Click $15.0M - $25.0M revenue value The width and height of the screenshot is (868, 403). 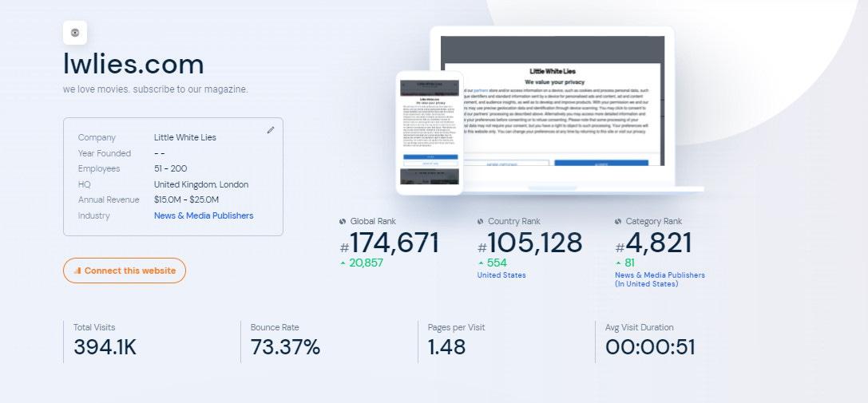coord(187,200)
